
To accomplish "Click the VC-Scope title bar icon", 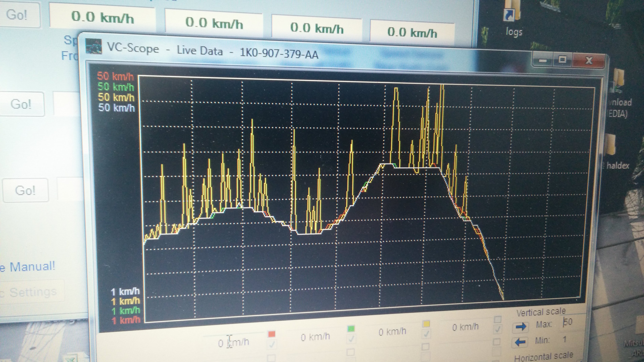I will [93, 46].
